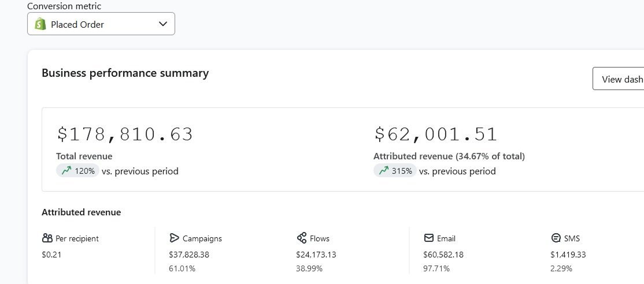This screenshot has height=284, width=644.
Task: Click the Campaigns label text
Action: click(202, 238)
